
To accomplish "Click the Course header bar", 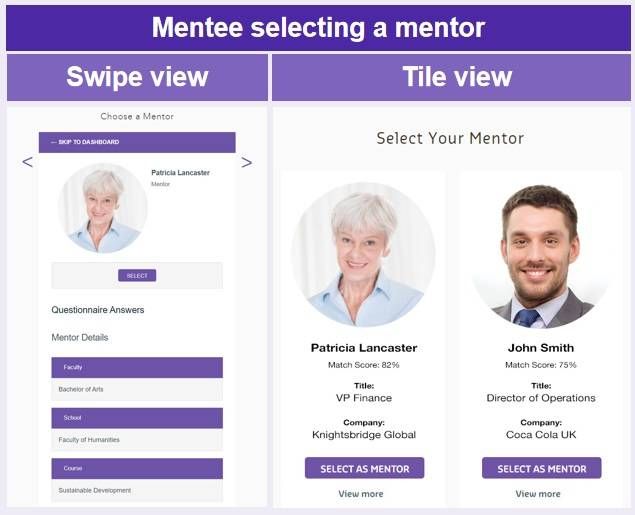I will [137, 468].
